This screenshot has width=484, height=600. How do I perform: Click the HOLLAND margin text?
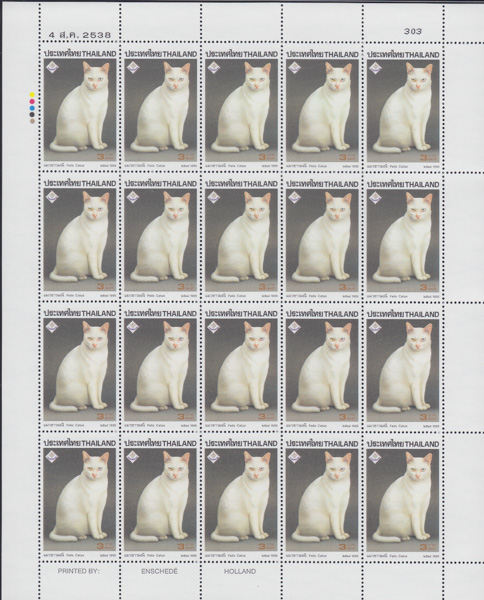point(240,571)
